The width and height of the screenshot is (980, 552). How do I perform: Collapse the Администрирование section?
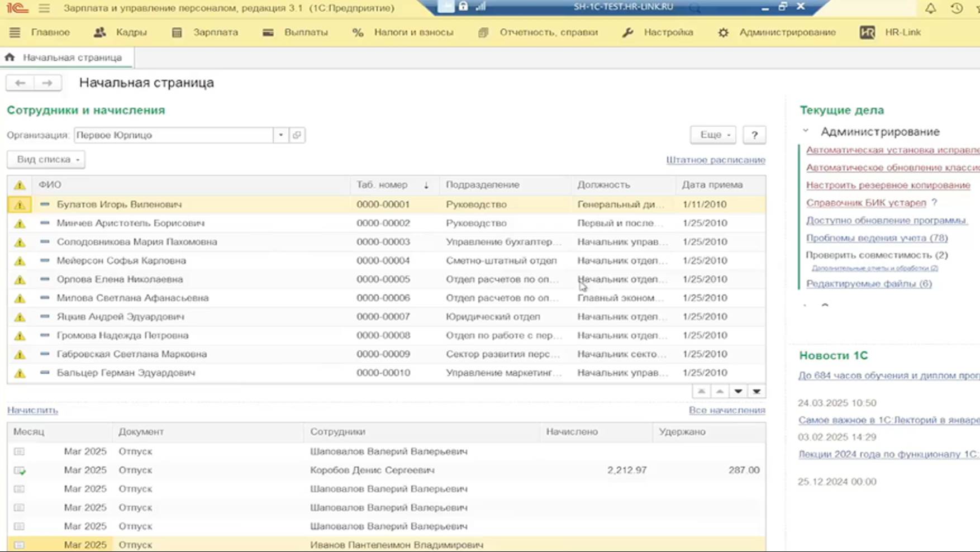805,131
